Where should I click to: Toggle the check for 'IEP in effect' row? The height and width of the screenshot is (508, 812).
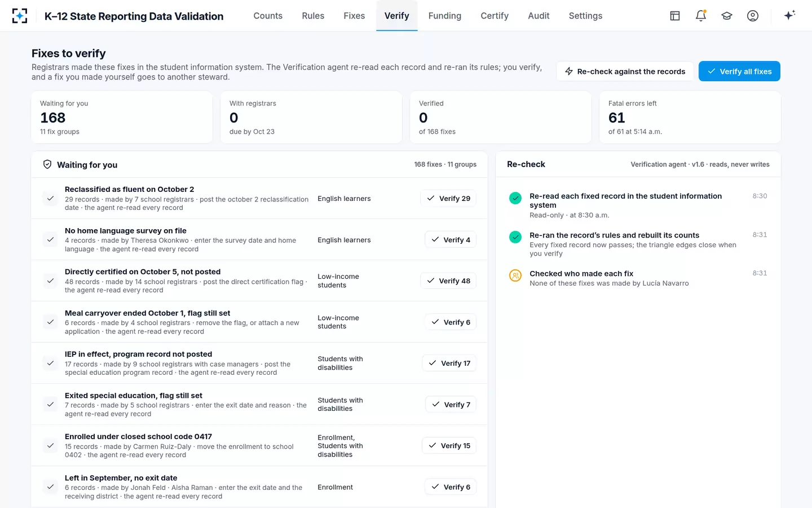pyautogui.click(x=50, y=364)
